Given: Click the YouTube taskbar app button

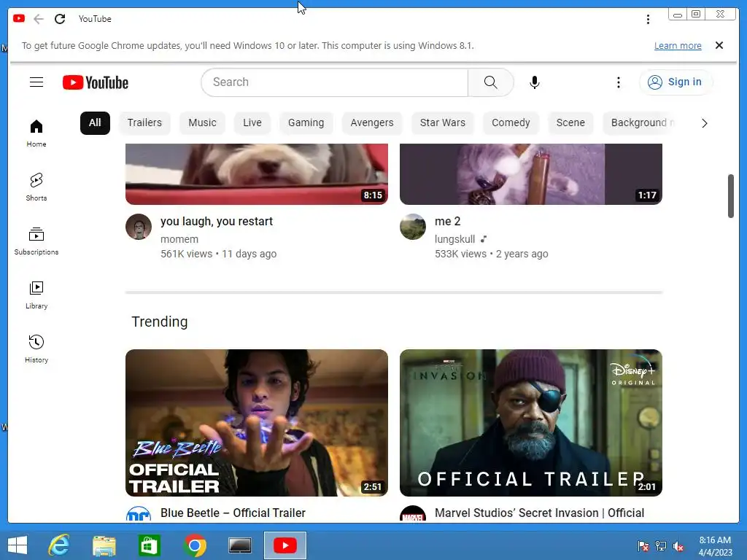Looking at the screenshot, I should (x=285, y=545).
